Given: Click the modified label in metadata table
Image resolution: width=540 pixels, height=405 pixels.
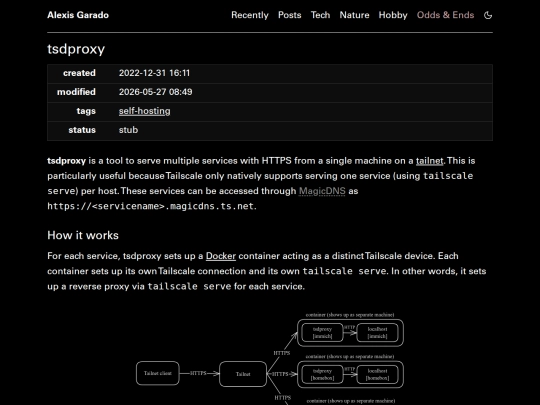Looking at the screenshot, I should pyautogui.click(x=76, y=92).
